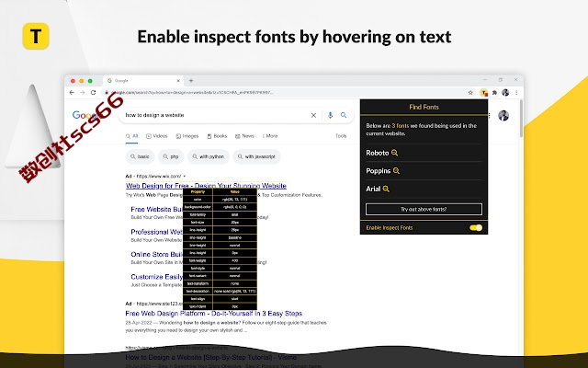Open 'Free Web Design Platform' result link
This screenshot has width=588, height=368.
(x=214, y=313)
